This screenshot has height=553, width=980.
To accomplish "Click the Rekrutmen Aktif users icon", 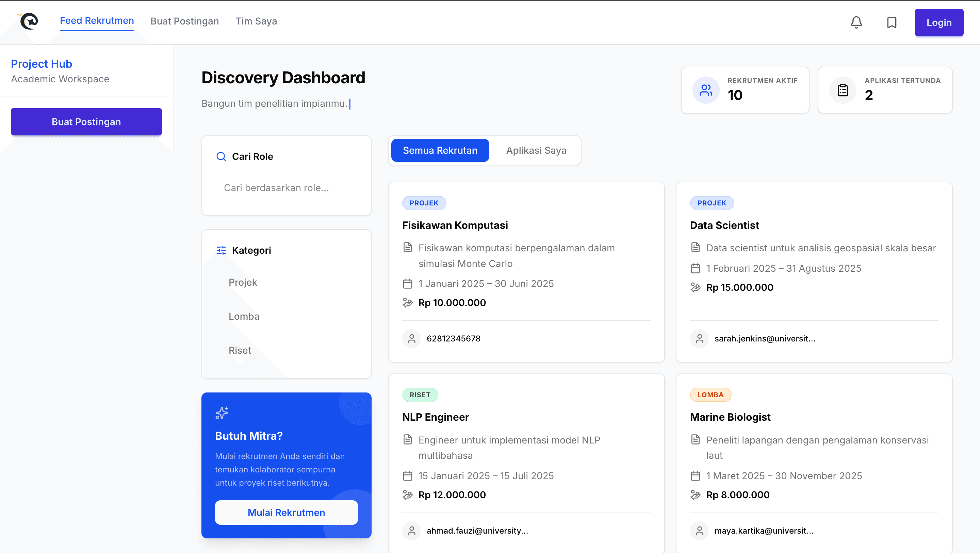I will click(x=706, y=90).
